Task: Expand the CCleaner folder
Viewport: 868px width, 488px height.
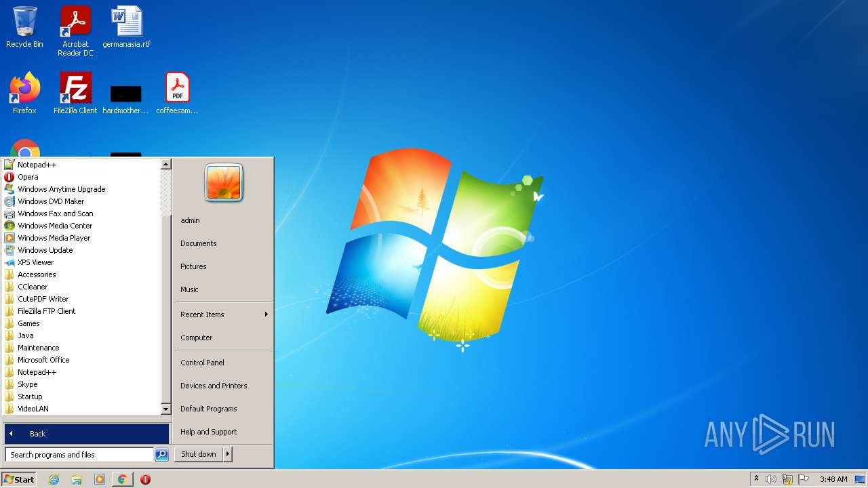Action: point(81,287)
